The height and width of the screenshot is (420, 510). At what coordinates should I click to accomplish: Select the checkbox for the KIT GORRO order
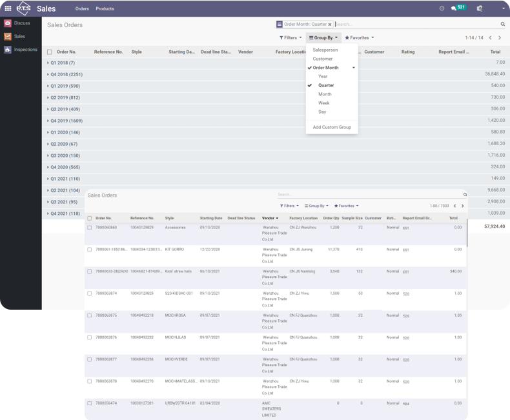pyautogui.click(x=90, y=249)
